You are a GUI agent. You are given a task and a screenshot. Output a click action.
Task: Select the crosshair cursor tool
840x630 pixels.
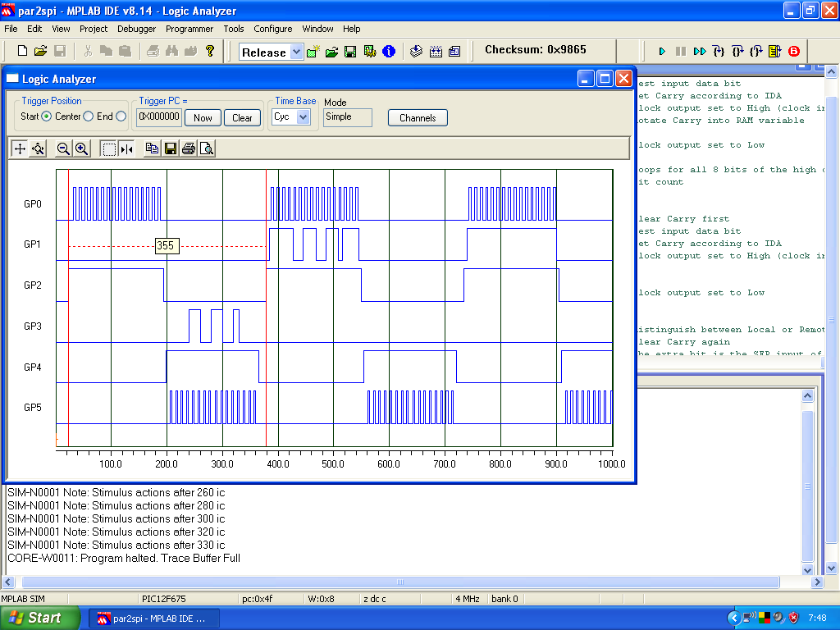click(20, 148)
